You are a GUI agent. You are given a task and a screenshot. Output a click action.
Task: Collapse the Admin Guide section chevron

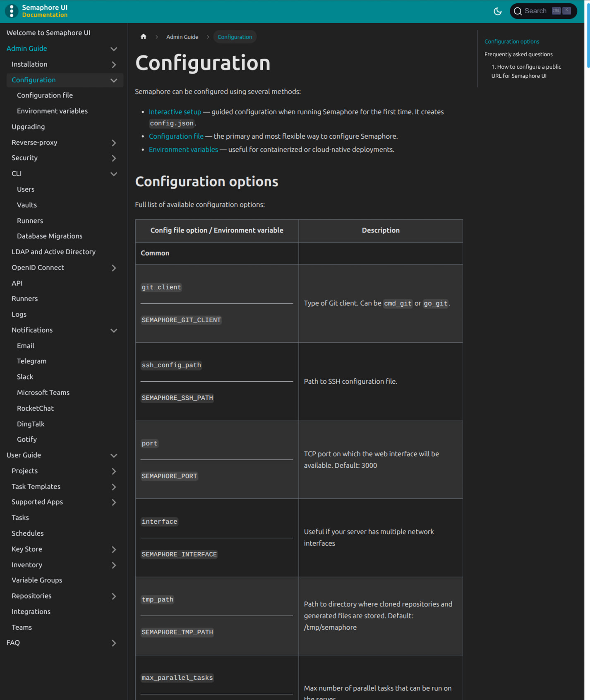114,49
